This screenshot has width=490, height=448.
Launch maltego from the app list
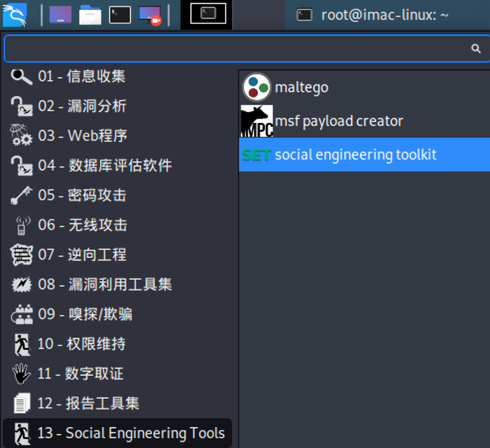[365, 87]
